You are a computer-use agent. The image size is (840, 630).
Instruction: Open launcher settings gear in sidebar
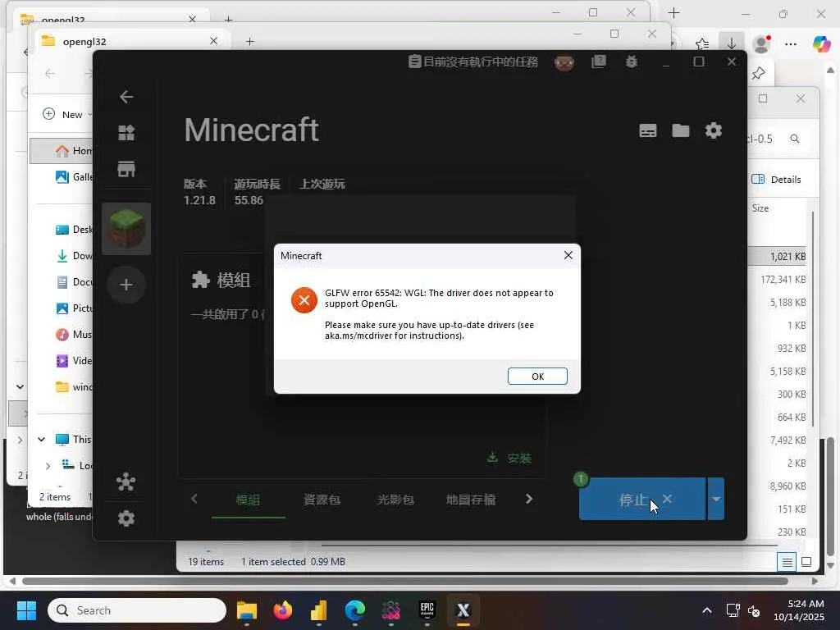click(x=126, y=518)
